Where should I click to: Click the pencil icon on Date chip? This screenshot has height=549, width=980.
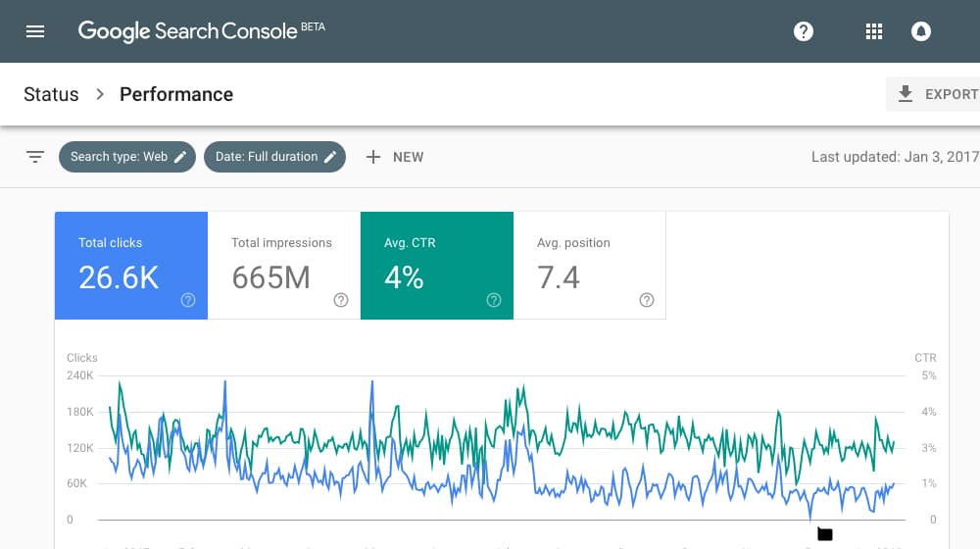[x=330, y=157]
